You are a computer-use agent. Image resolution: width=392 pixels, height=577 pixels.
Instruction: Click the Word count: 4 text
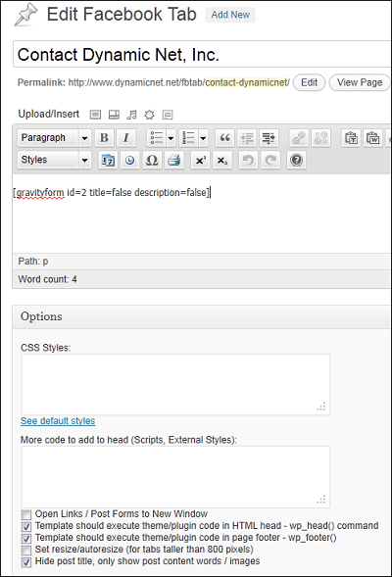[47, 279]
